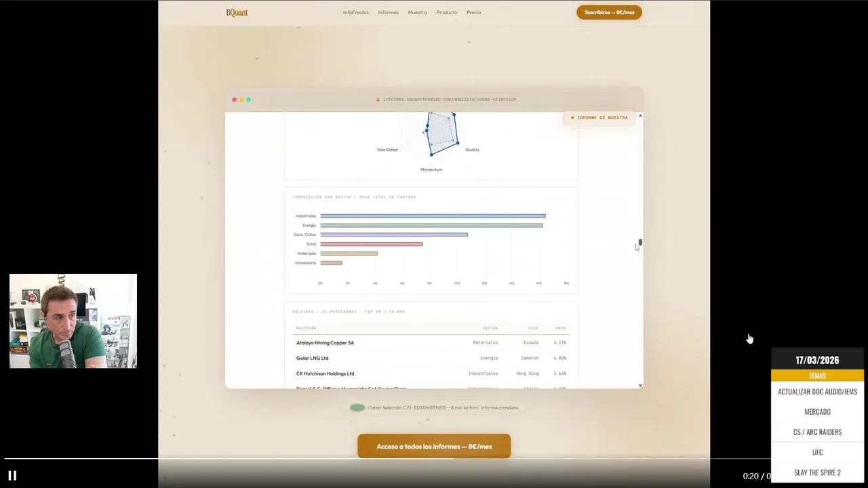The height and width of the screenshot is (488, 868).
Task: Click the Hong Kong country cell
Action: tap(527, 373)
